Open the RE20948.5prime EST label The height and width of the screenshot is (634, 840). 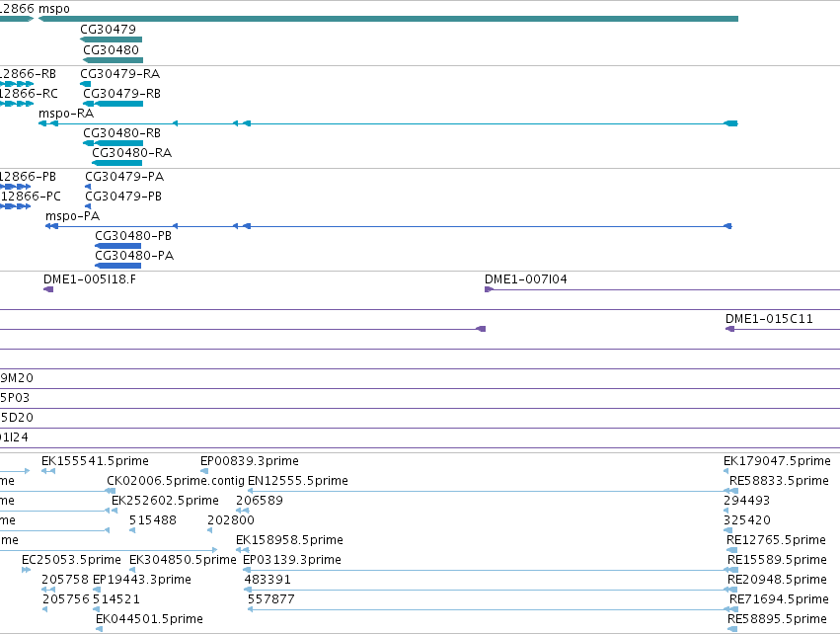(x=777, y=580)
